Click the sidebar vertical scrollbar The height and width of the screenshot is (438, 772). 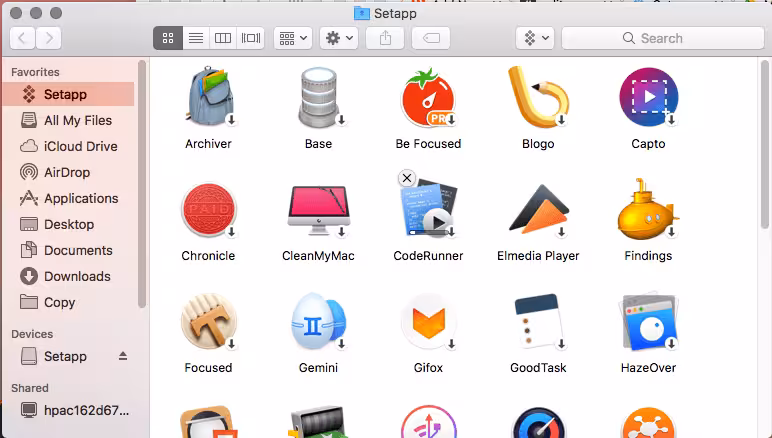[142, 184]
